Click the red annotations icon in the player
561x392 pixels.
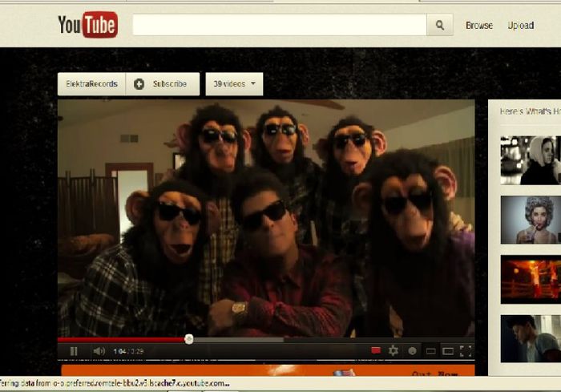pyautogui.click(x=375, y=351)
